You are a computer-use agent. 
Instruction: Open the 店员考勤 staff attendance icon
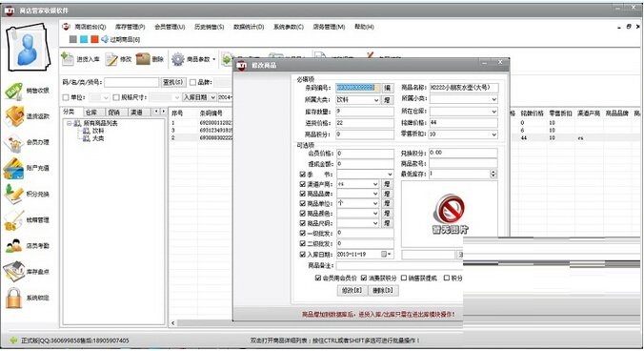(x=13, y=246)
